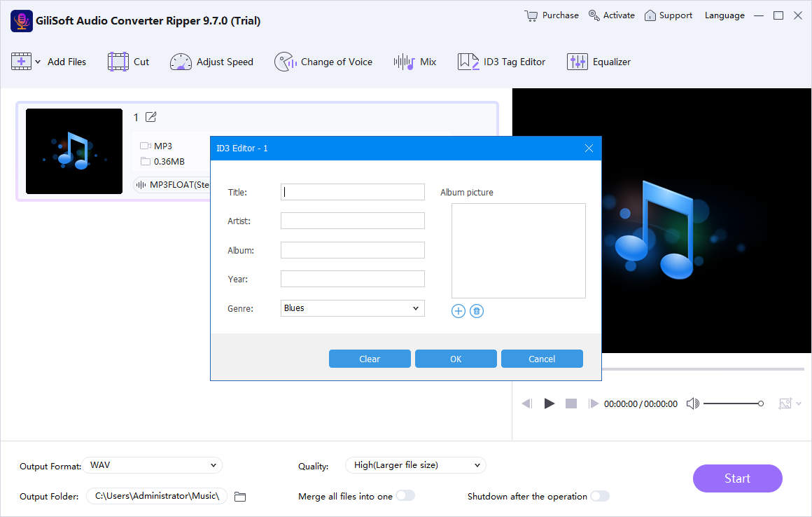Mute with the speaker volume icon
Viewport: 812px width, 517px height.
[x=692, y=404]
